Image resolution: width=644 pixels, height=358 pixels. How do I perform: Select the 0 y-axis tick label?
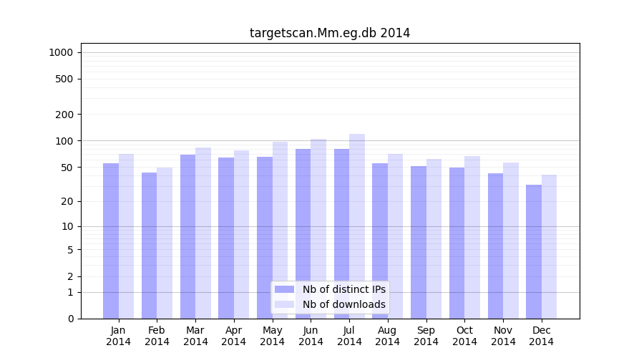70,319
